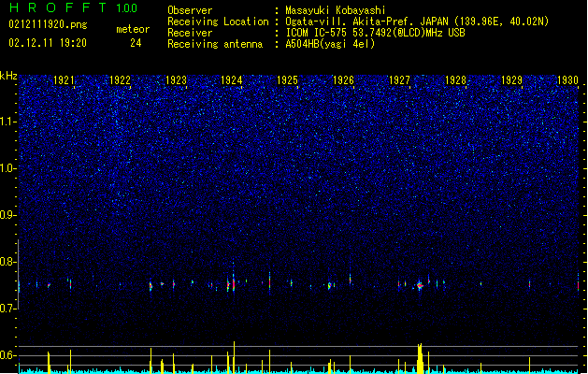
Task: Click the 1.1 kHz axis label
Action: 8,122
